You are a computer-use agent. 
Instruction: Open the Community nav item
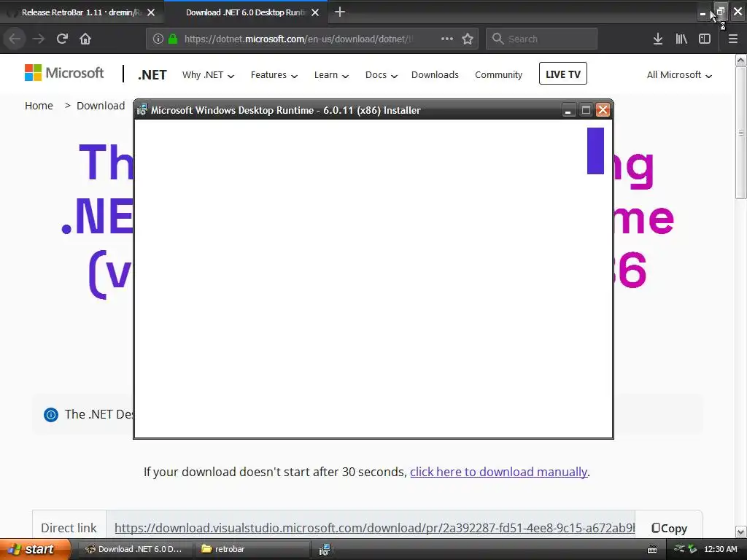pos(498,75)
